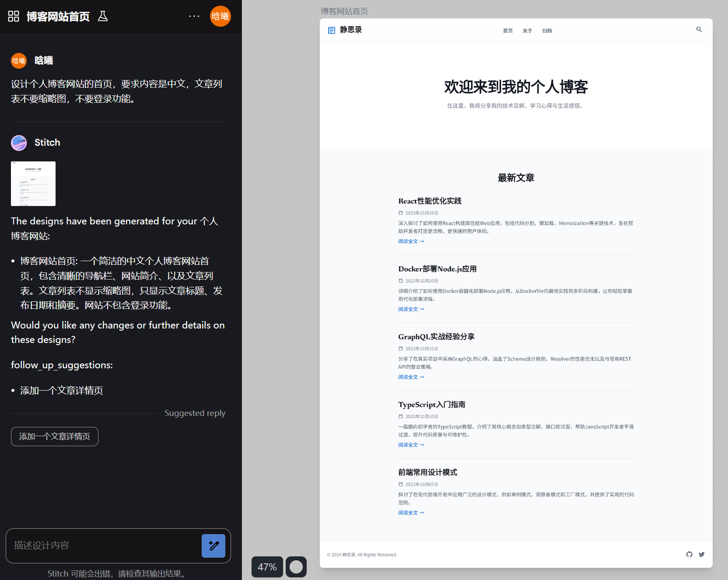Click the generate design wand button

click(213, 545)
